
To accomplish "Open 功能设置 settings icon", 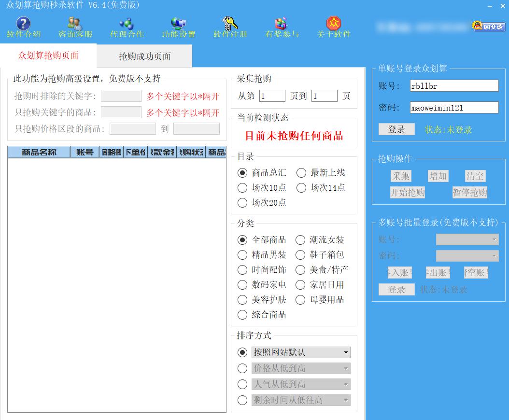I will tap(178, 24).
